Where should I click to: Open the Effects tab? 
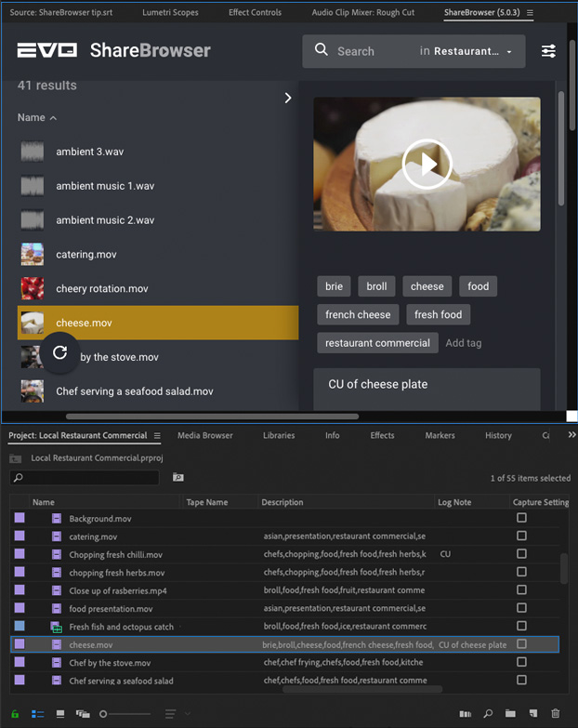(x=382, y=435)
